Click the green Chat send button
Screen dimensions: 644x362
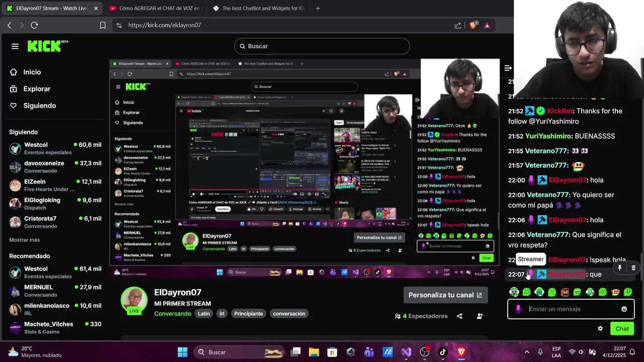[622, 329]
